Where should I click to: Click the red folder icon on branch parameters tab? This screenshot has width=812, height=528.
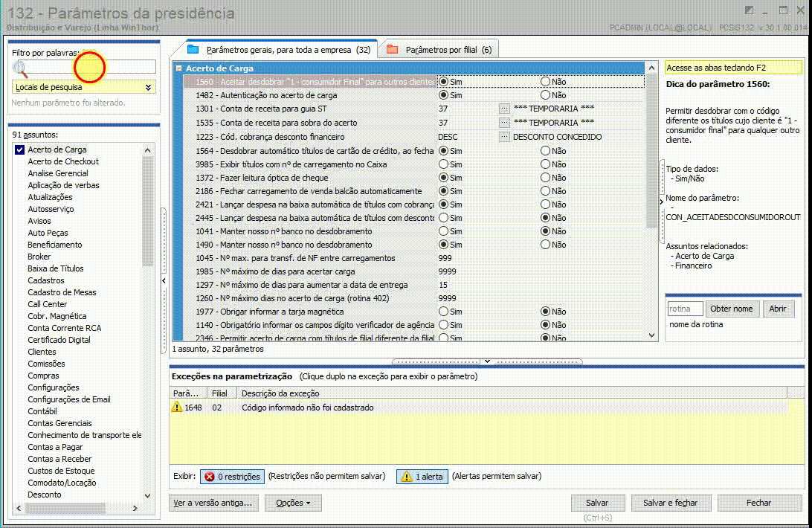point(393,49)
